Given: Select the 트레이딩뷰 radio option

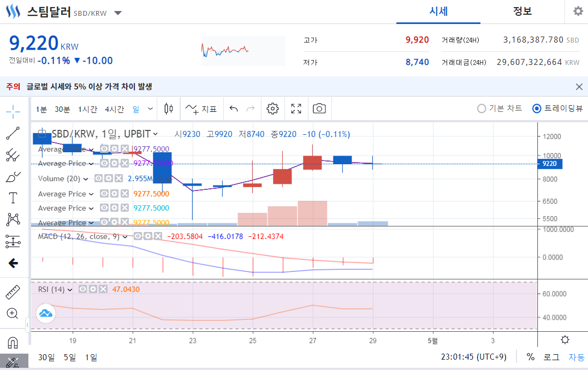Looking at the screenshot, I should pos(557,109).
